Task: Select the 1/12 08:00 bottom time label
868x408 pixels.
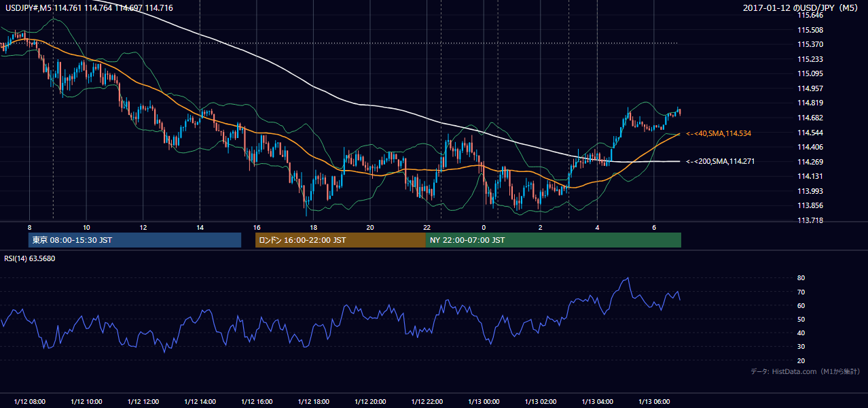Action: tap(30, 402)
